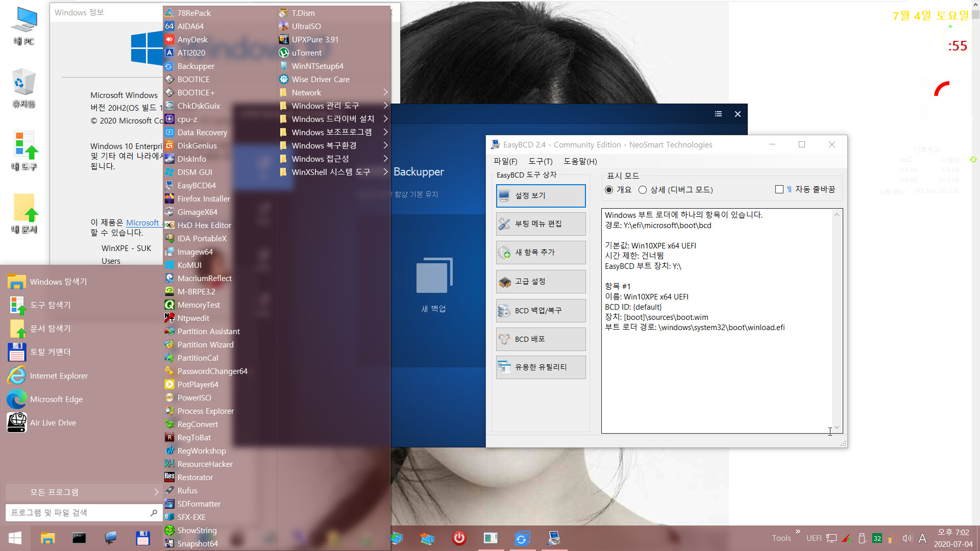Click the 설정 보기 button
Screen dimensions: 980x551
click(x=541, y=195)
